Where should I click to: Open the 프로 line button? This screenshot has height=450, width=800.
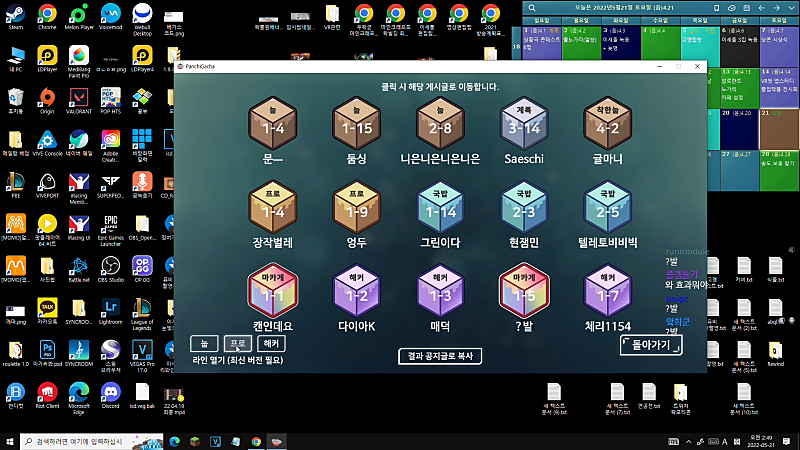[x=238, y=343]
